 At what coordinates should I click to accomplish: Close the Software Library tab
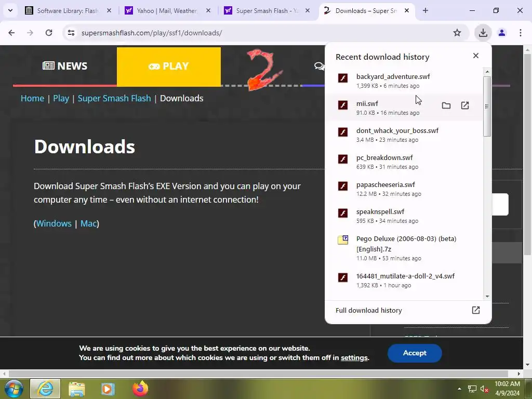pyautogui.click(x=109, y=10)
